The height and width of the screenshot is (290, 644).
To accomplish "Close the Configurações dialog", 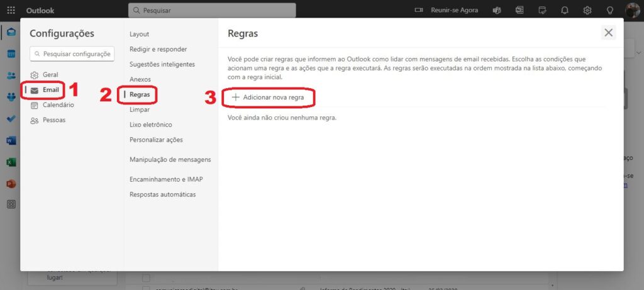I will [608, 33].
